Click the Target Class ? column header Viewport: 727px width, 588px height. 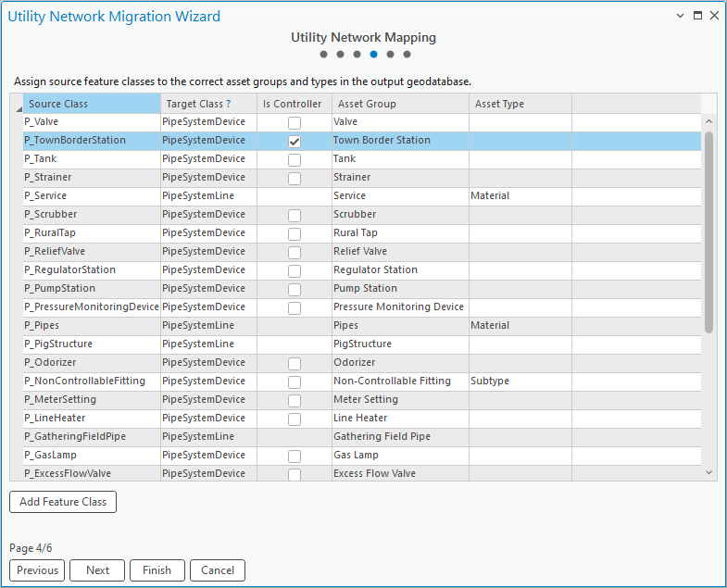pos(209,104)
